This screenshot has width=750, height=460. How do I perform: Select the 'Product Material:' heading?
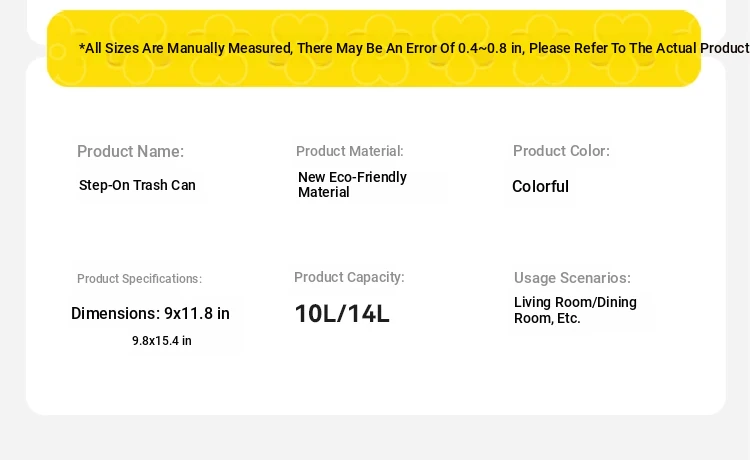pyautogui.click(x=350, y=151)
